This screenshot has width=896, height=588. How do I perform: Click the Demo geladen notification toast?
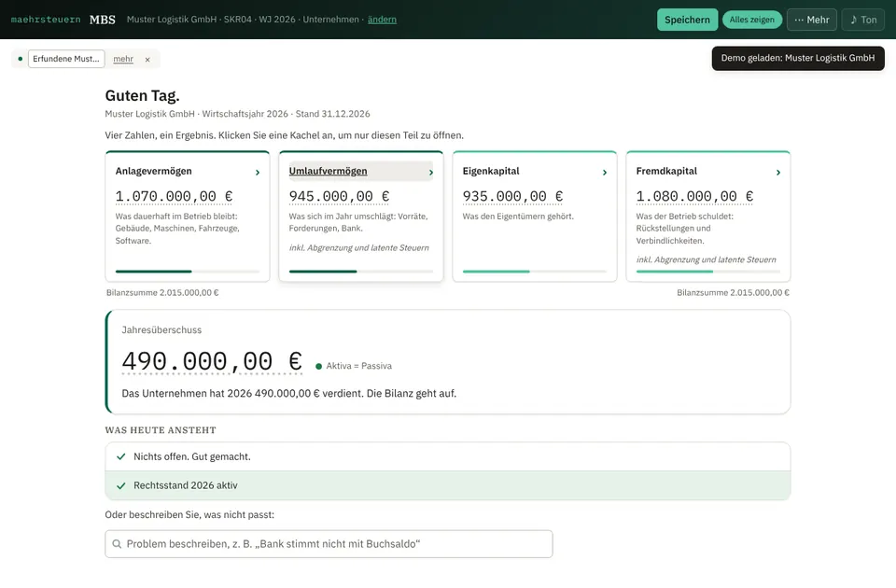pos(798,58)
